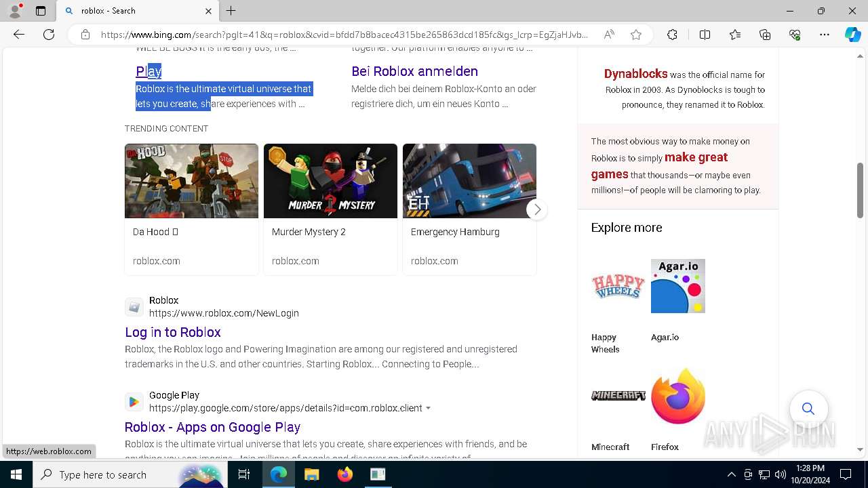Show hidden system tray icons
The height and width of the screenshot is (488, 868).
(731, 474)
